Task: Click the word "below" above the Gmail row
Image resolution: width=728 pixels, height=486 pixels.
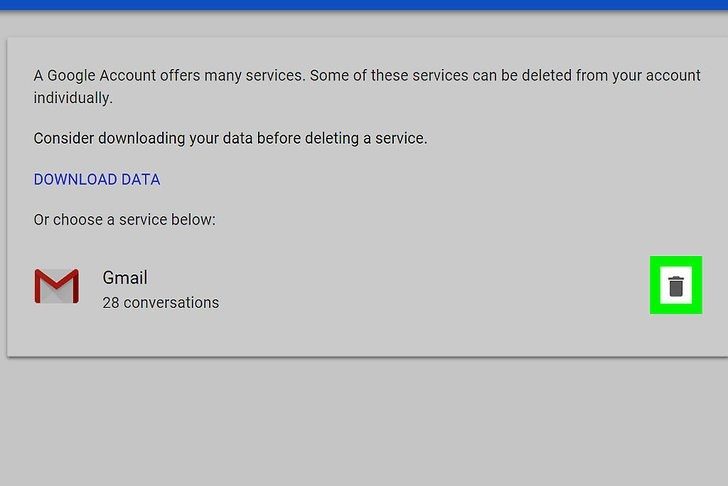Action: click(192, 219)
